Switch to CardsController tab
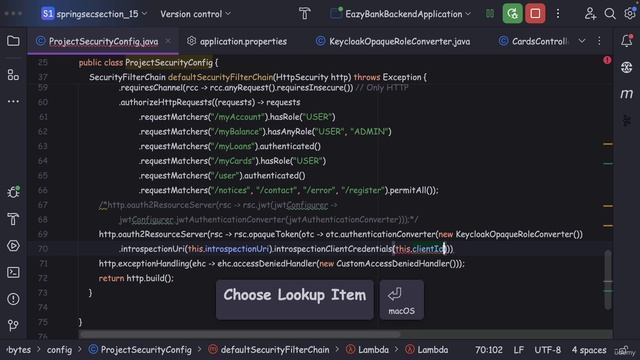 tap(534, 41)
